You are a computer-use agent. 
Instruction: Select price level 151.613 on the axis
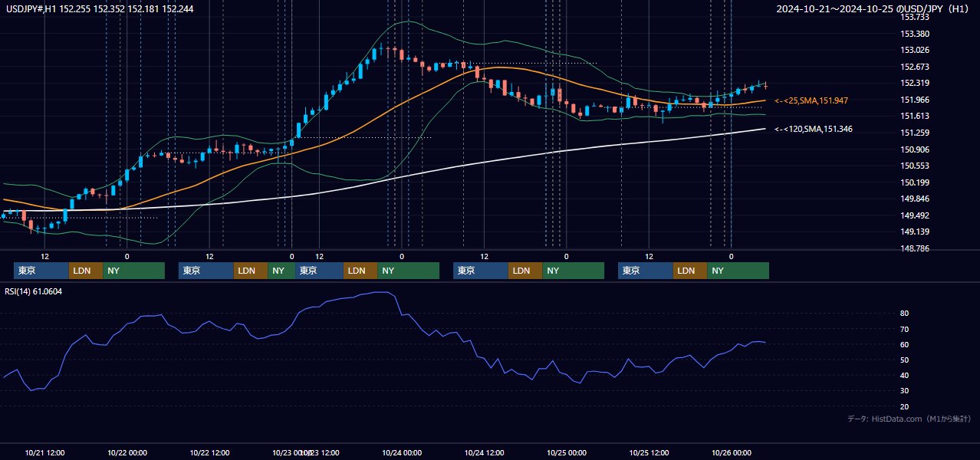[915, 116]
